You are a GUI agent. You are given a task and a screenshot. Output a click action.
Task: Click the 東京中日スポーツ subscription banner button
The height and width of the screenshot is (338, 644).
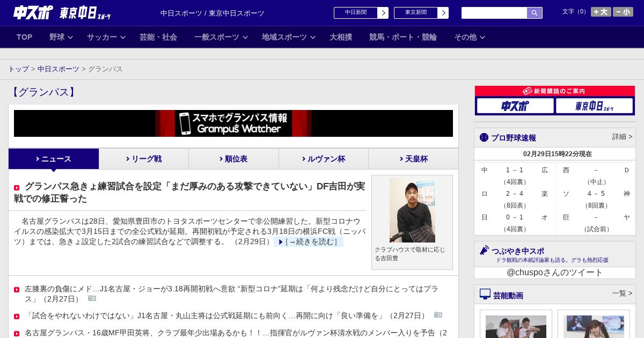pos(594,106)
